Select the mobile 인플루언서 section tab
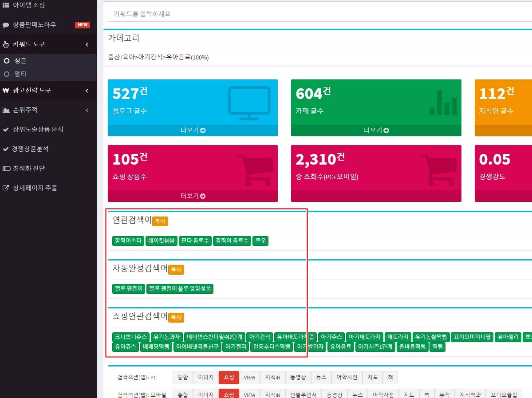Viewport: 532px width, 398px height. [x=303, y=394]
